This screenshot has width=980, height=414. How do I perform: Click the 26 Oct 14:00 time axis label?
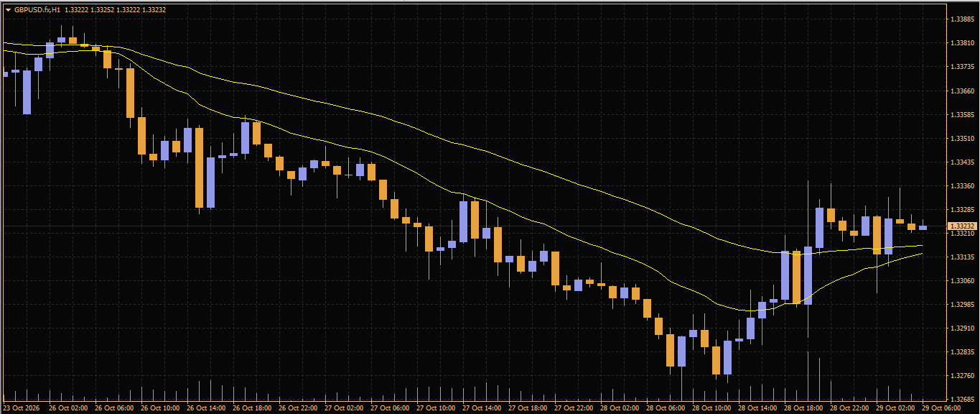click(207, 408)
